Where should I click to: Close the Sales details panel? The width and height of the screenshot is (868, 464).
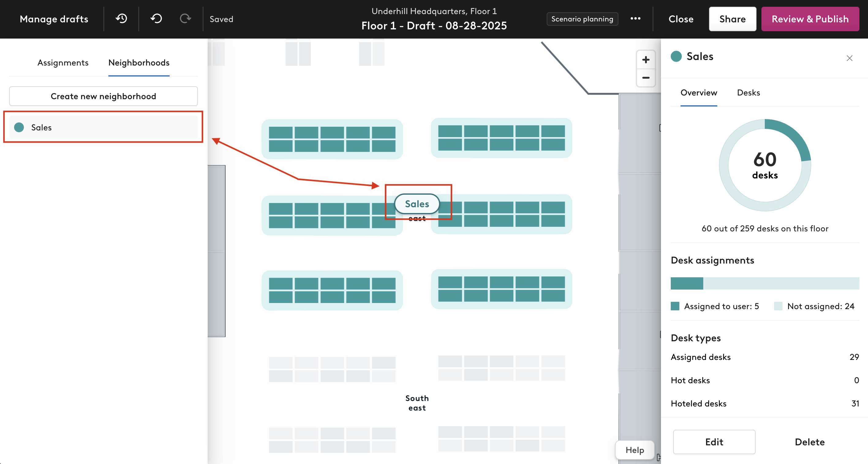849,58
